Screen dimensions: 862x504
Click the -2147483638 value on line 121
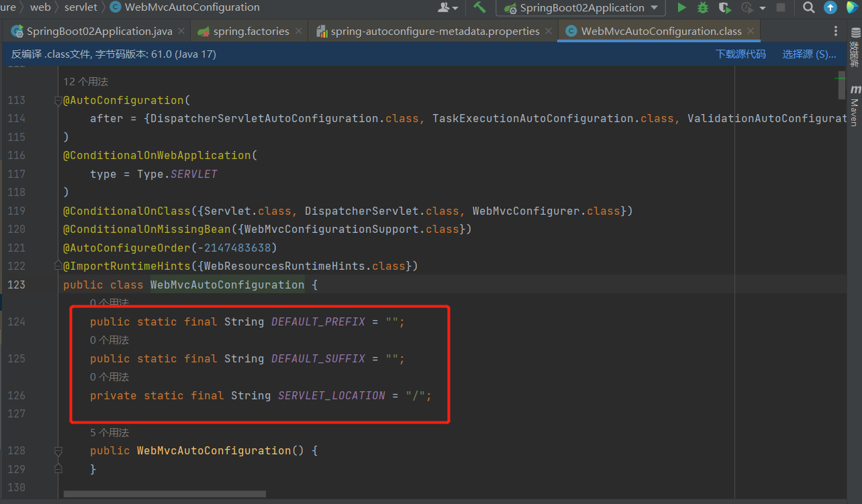234,248
